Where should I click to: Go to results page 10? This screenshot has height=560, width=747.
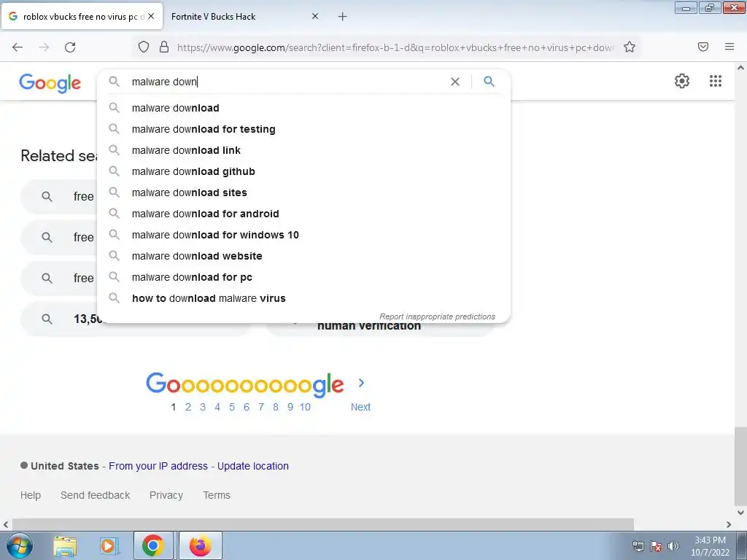[305, 407]
